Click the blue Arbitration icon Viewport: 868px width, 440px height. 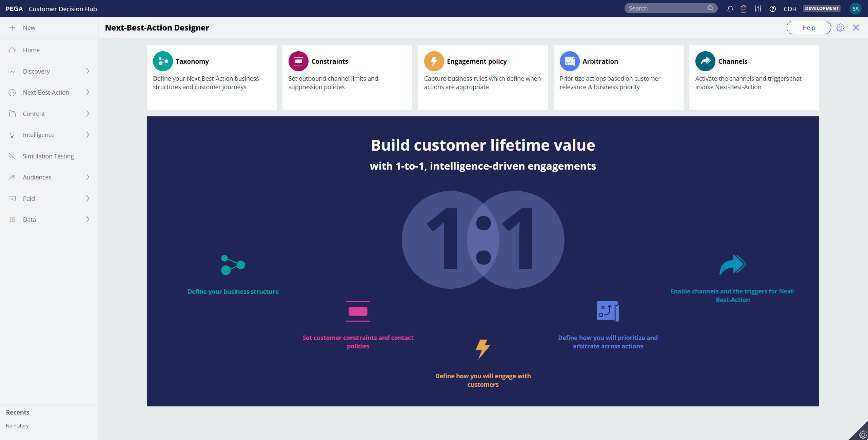(570, 61)
